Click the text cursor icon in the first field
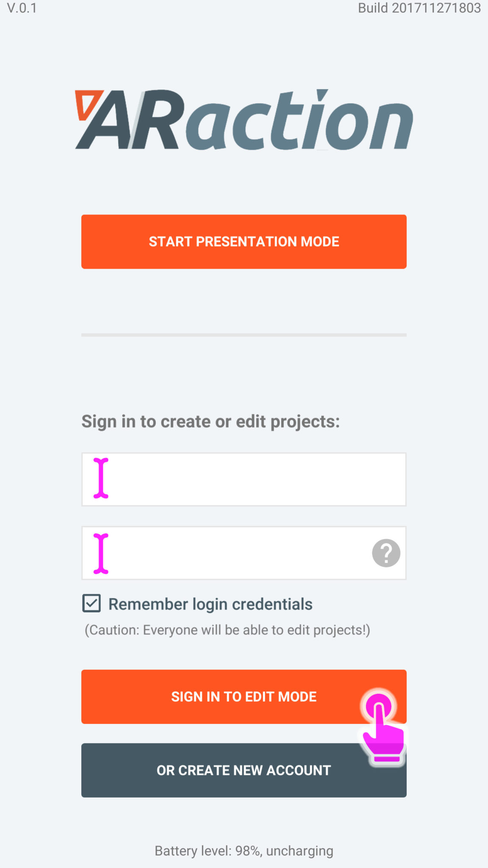The width and height of the screenshot is (488, 868). (x=101, y=478)
